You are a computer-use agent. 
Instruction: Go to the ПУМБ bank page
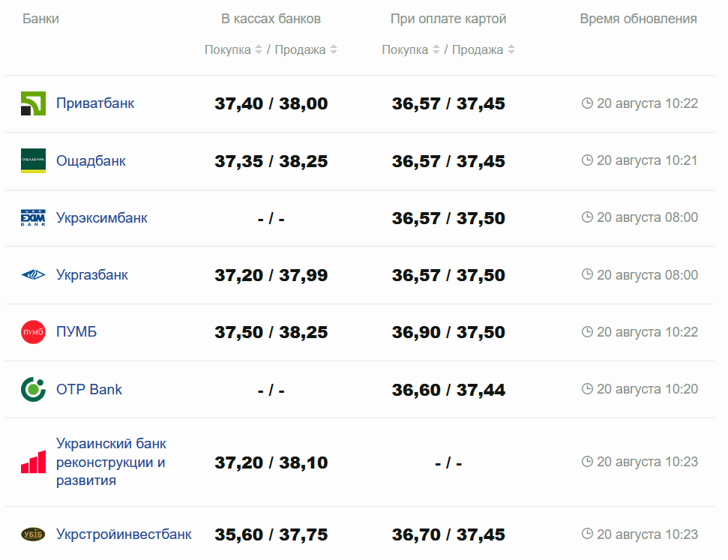tap(76, 332)
